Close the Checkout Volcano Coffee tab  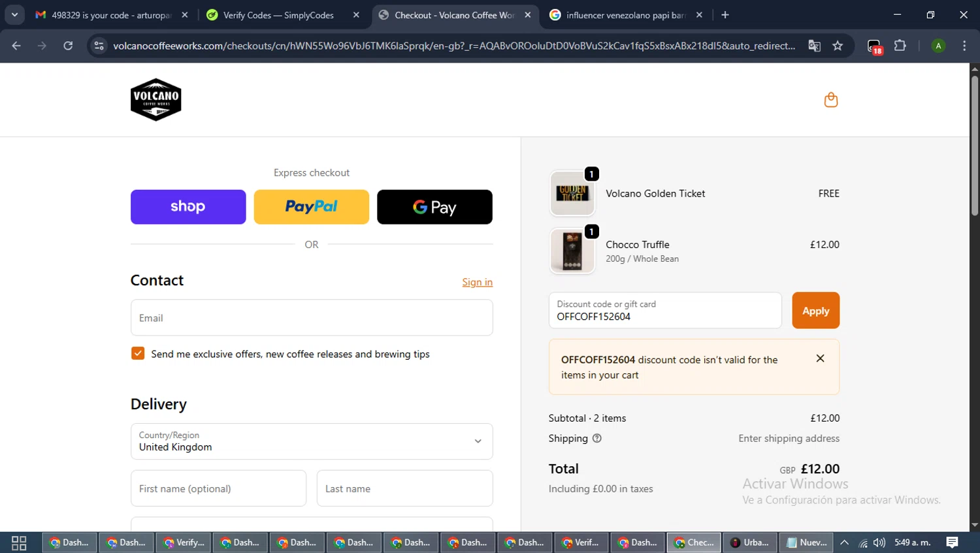click(528, 15)
